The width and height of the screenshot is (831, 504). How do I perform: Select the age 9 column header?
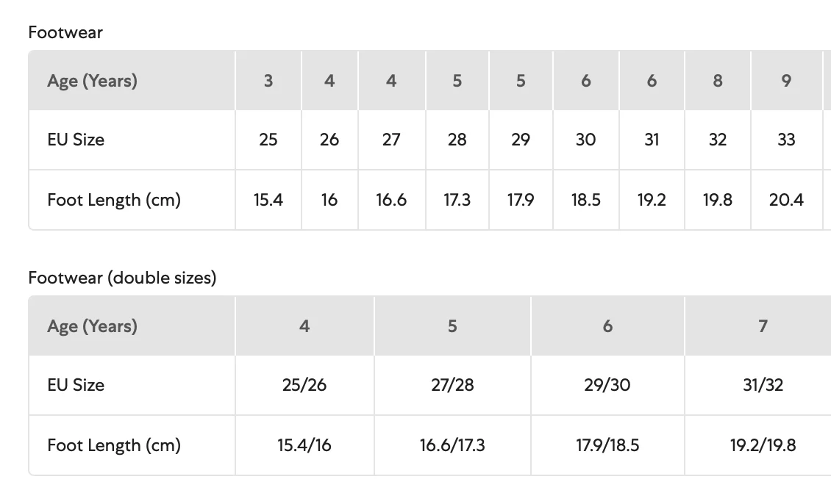click(786, 81)
